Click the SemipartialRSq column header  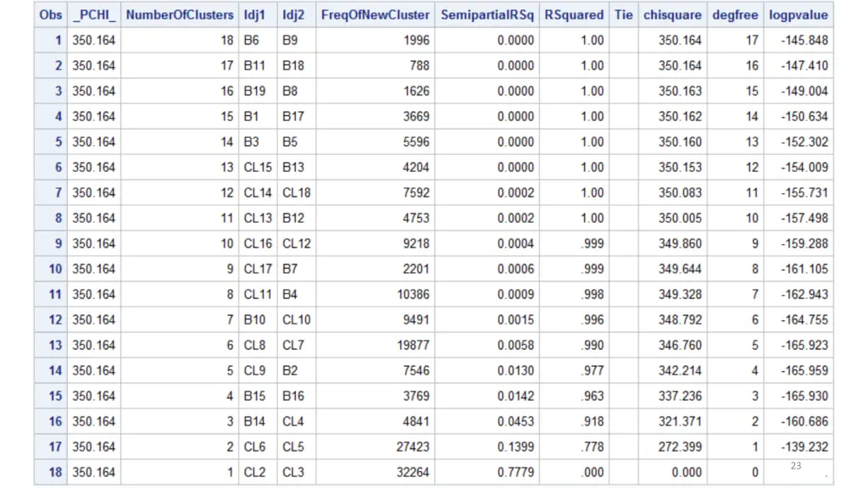point(487,15)
